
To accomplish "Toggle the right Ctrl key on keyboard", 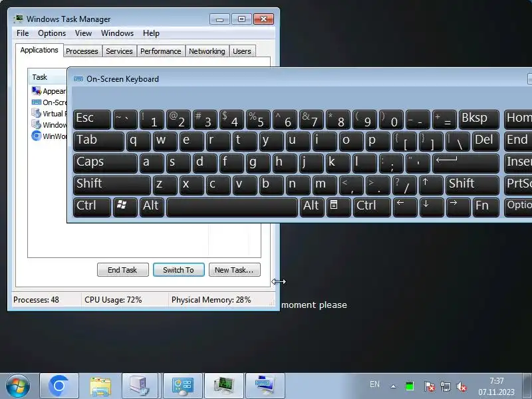I will (x=372, y=207).
